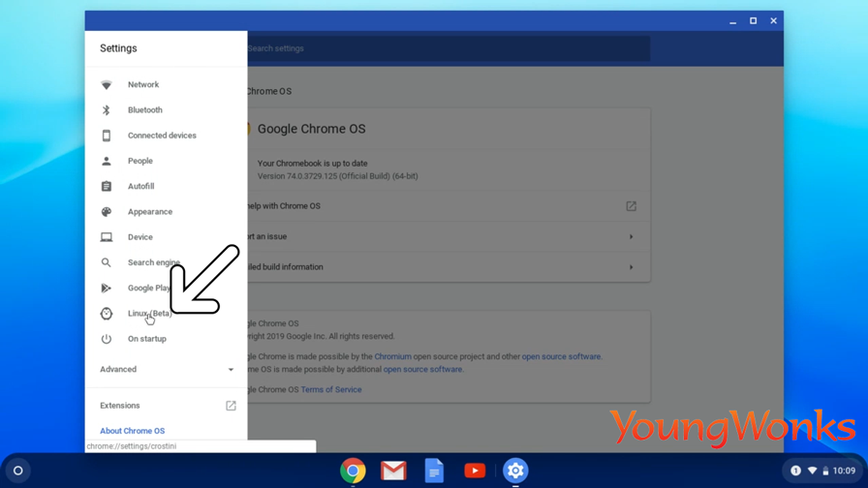Select the Device menu item
Screen dimensions: 868x488
point(140,237)
